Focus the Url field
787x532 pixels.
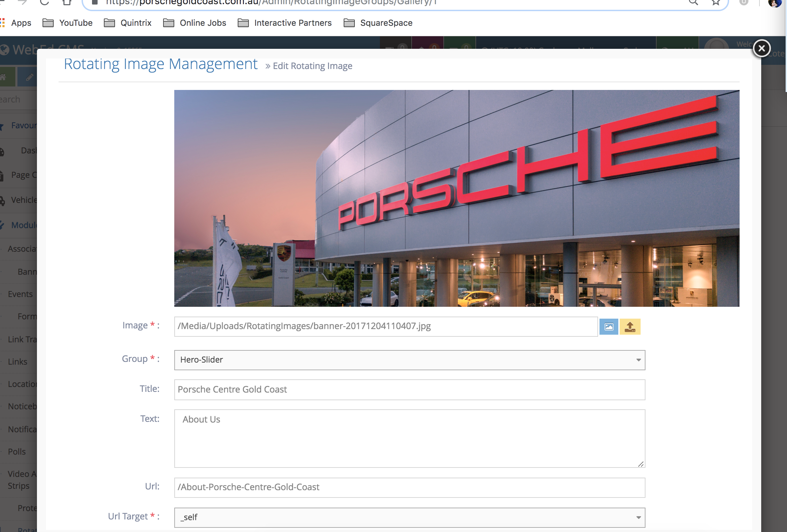click(x=410, y=487)
